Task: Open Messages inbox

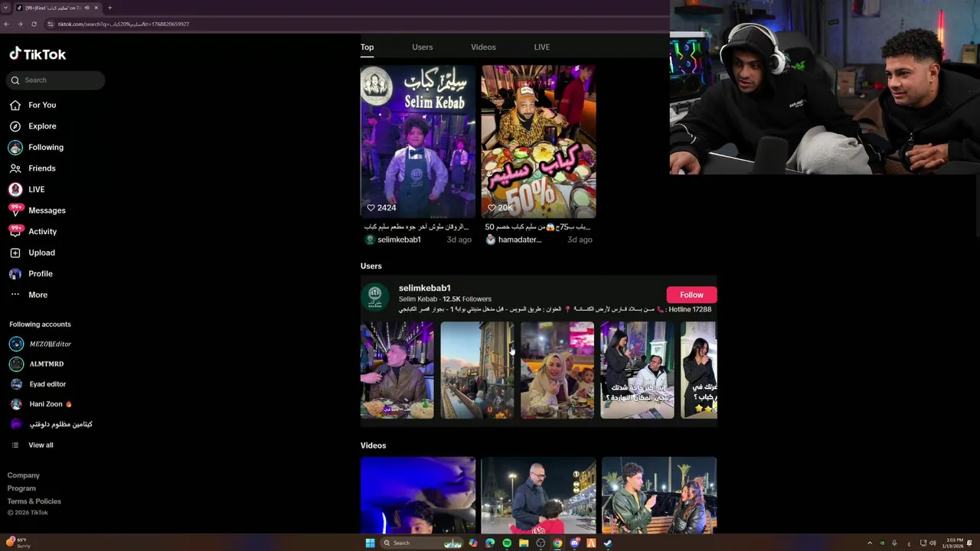Action: 38,210
